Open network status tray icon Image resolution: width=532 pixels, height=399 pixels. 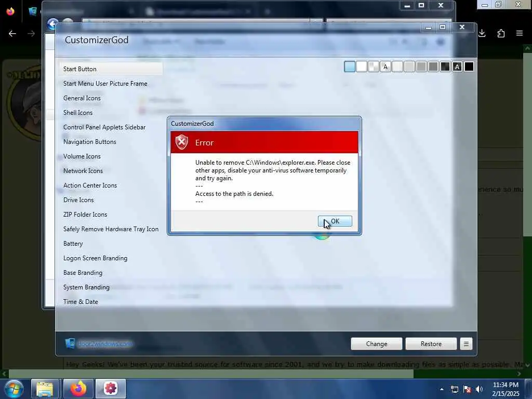[454, 389]
